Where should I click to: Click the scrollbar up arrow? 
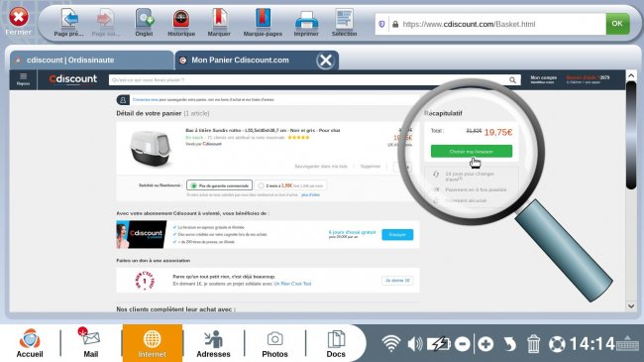click(x=631, y=75)
